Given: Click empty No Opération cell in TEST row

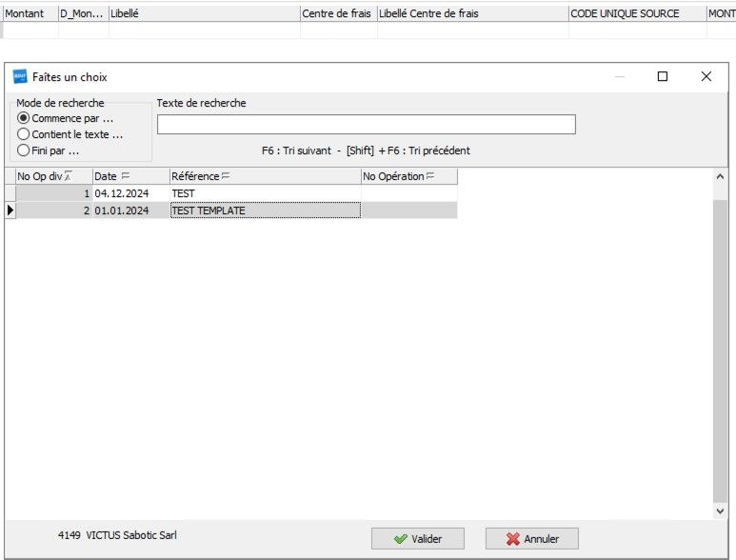Looking at the screenshot, I should tap(409, 193).
